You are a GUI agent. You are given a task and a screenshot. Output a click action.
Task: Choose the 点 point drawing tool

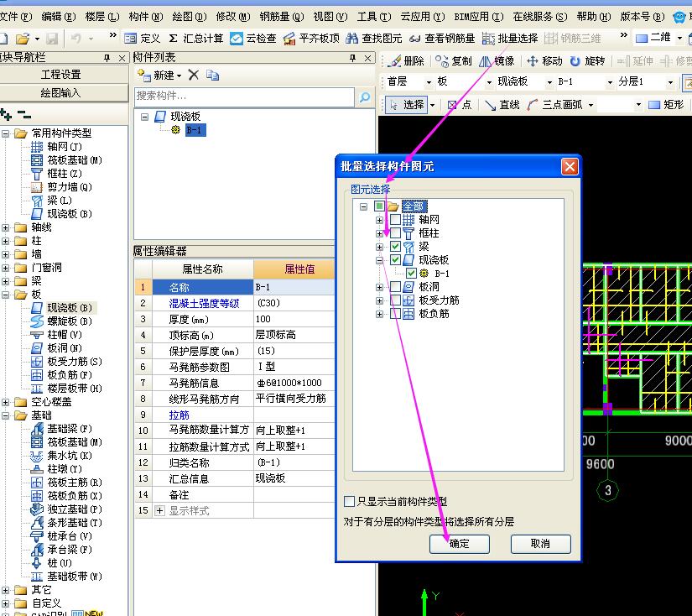coord(460,105)
